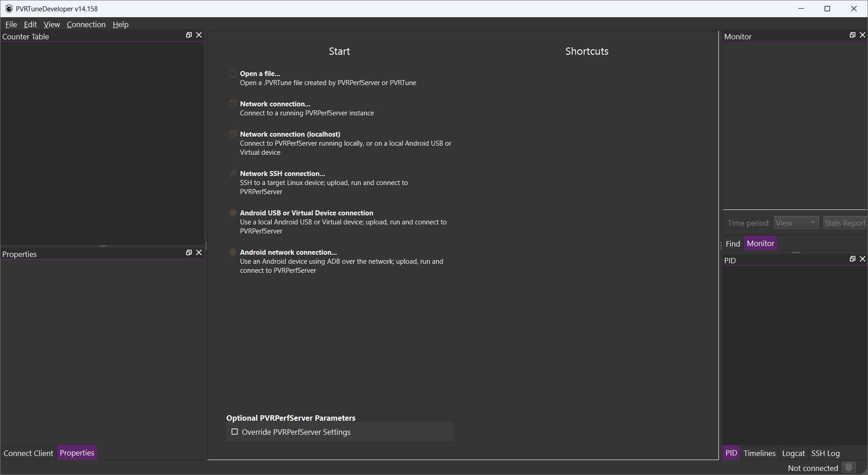This screenshot has width=868, height=475.
Task: Click the Open a file document icon
Action: [233, 74]
